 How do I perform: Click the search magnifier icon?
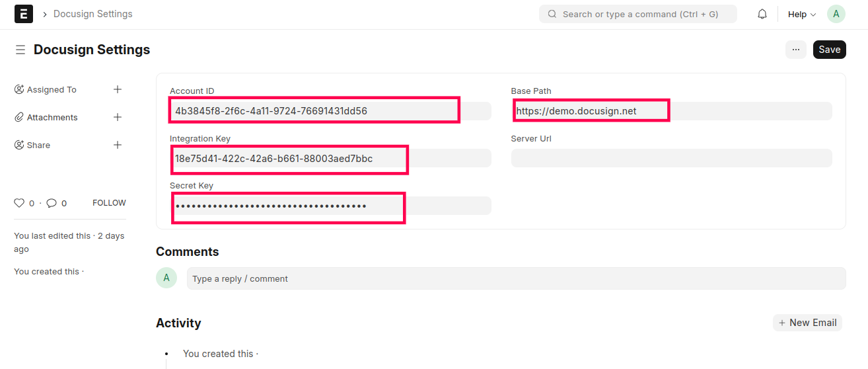552,14
